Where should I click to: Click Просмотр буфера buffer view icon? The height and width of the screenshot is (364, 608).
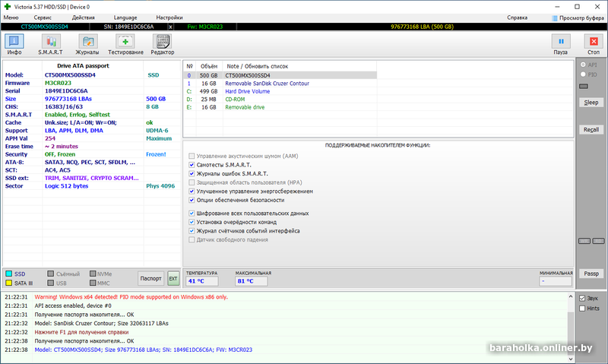point(555,17)
